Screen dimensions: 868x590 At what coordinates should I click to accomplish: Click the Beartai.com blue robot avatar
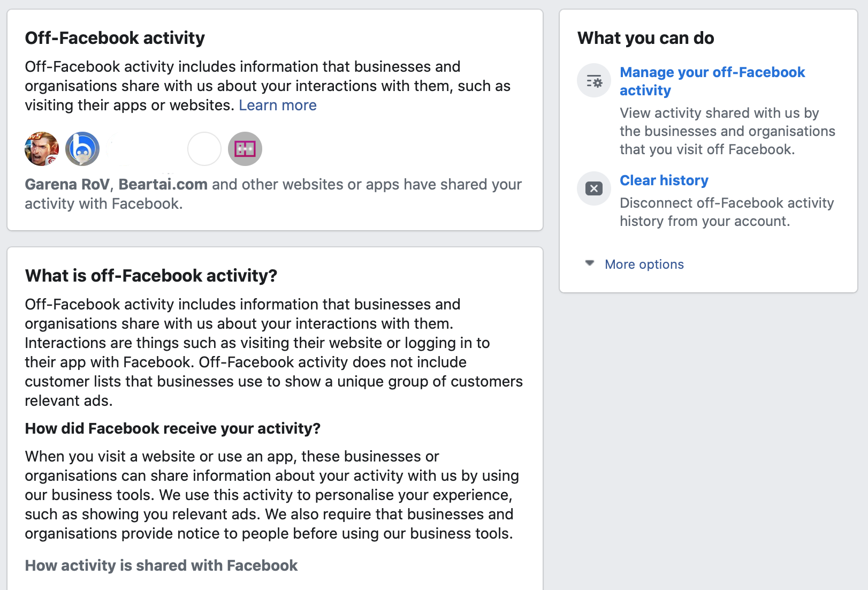[82, 149]
